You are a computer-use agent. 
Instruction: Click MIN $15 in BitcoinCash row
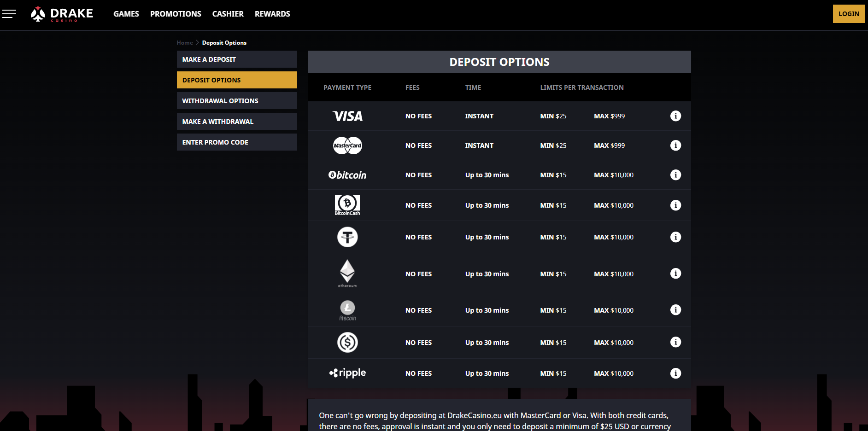point(553,205)
